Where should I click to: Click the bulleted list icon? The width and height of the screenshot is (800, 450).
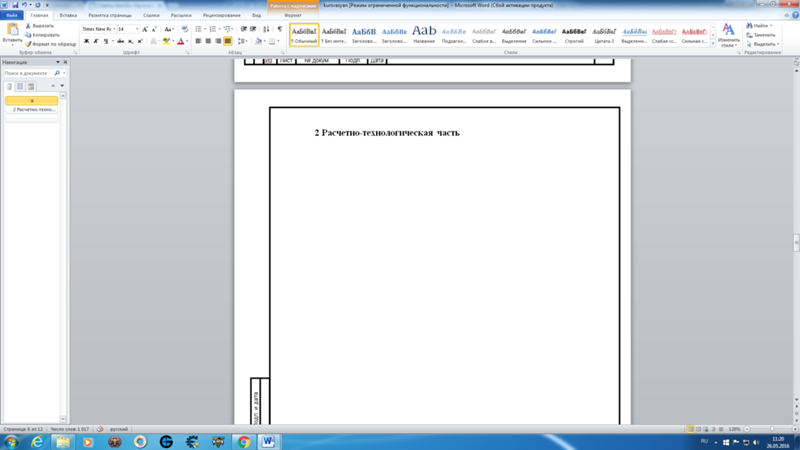(x=199, y=29)
